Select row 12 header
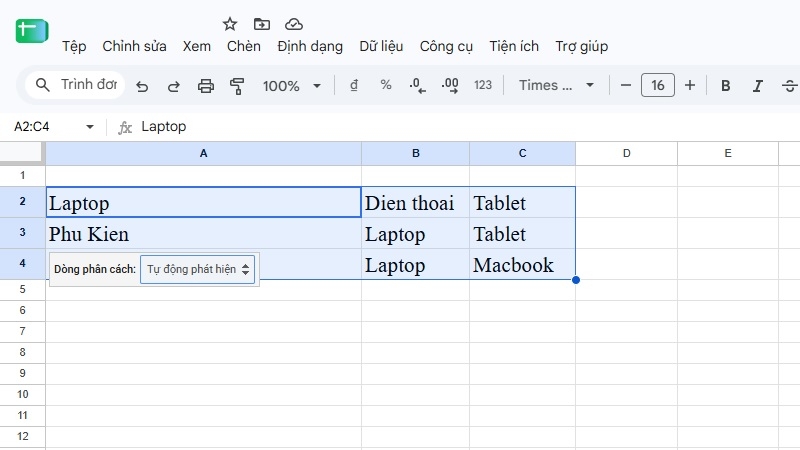The width and height of the screenshot is (800, 450). [22, 437]
